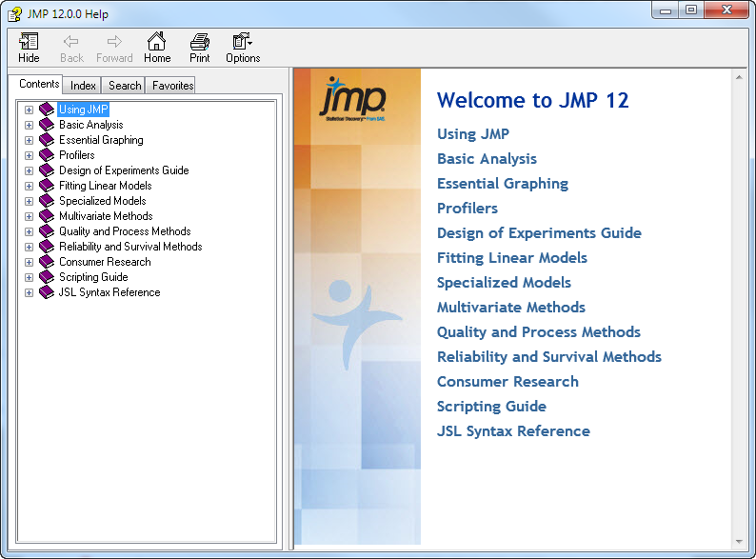
Task: Switch to the Favorites tab
Action: click(170, 86)
